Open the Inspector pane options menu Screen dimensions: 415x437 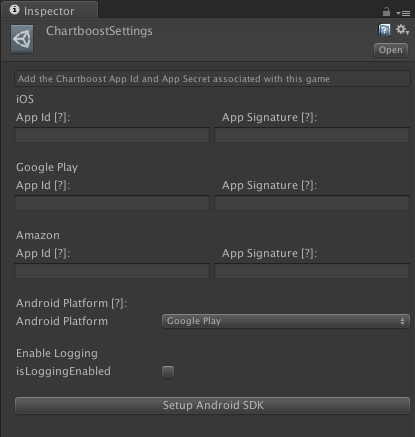click(403, 13)
